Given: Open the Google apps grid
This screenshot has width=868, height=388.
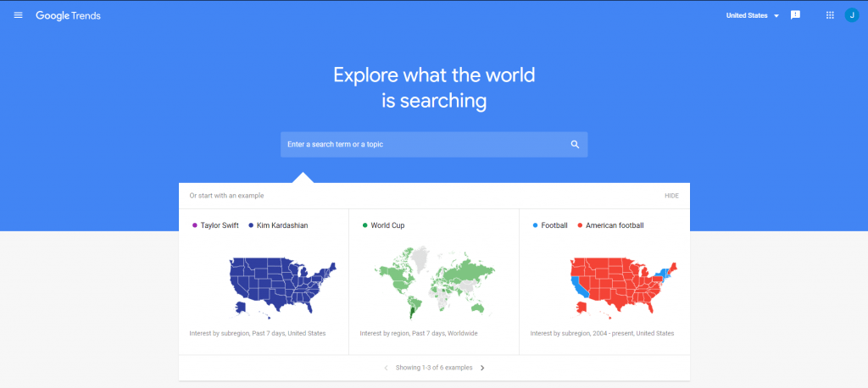Looking at the screenshot, I should [830, 15].
